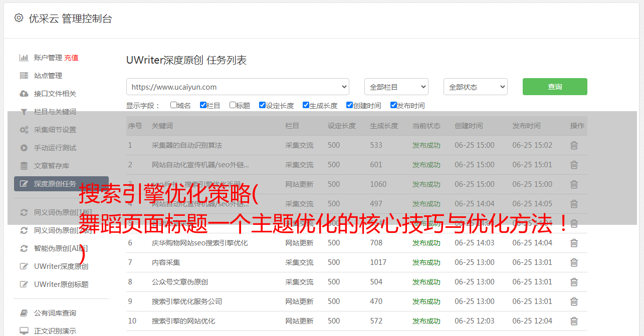Expand the 全部栏目 dropdown
This screenshot has width=644, height=336.
[x=396, y=87]
